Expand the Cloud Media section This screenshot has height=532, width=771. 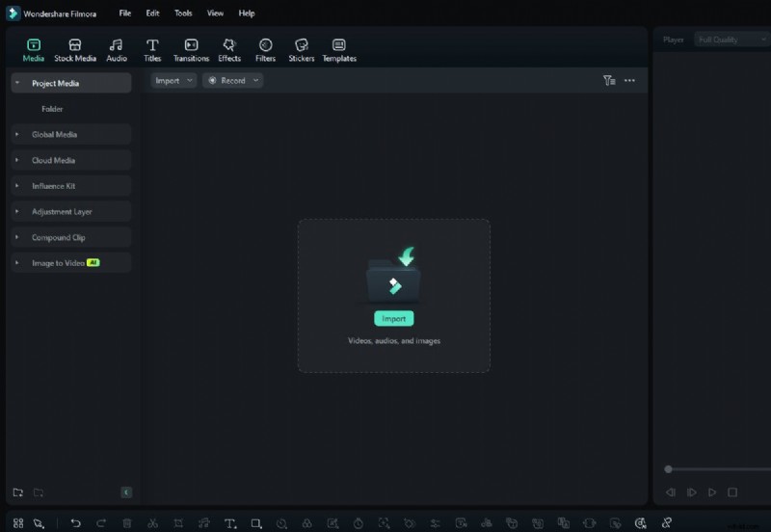(x=17, y=160)
